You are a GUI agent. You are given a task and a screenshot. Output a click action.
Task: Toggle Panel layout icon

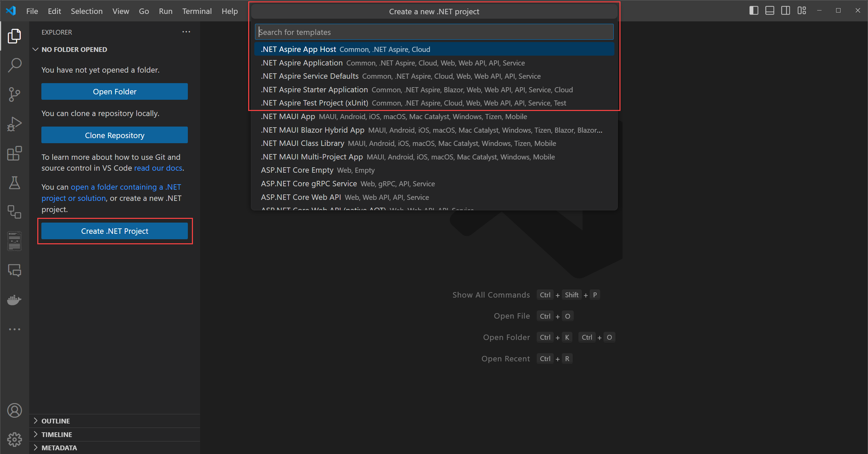[770, 11]
